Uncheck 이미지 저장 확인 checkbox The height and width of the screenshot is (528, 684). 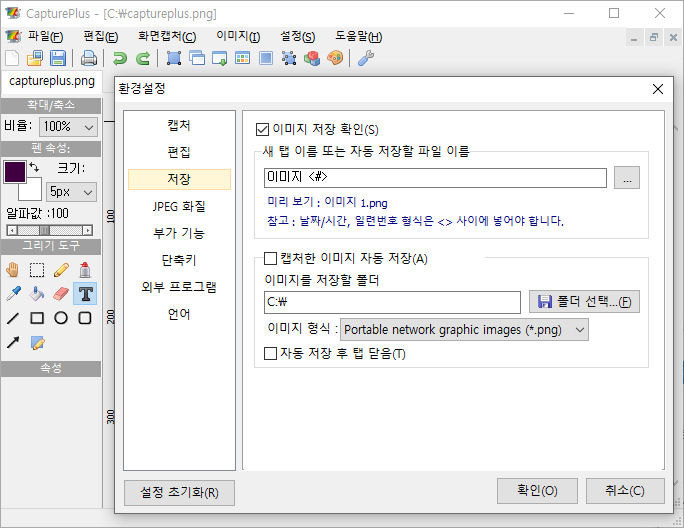(264, 129)
